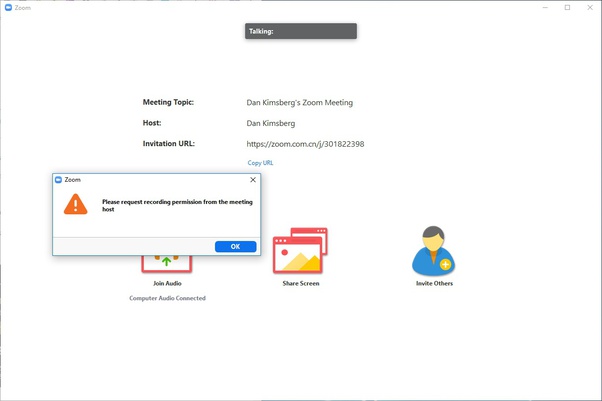Maximize the main Zoom window
This screenshot has width=602, height=401.
[x=567, y=7]
